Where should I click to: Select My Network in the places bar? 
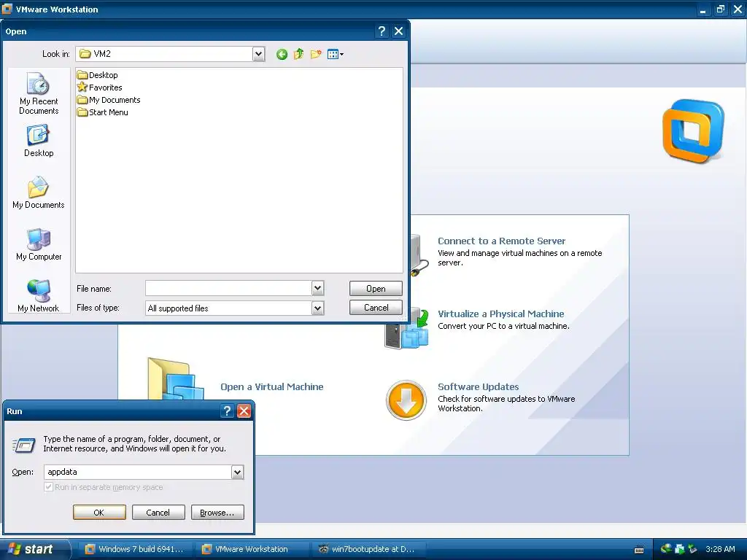[39, 296]
